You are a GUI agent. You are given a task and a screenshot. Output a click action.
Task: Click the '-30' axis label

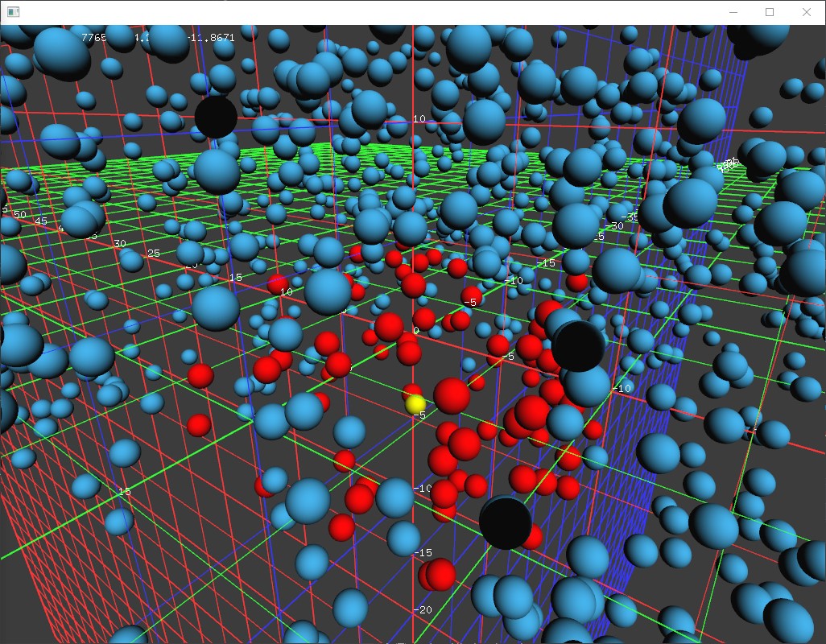(614, 226)
